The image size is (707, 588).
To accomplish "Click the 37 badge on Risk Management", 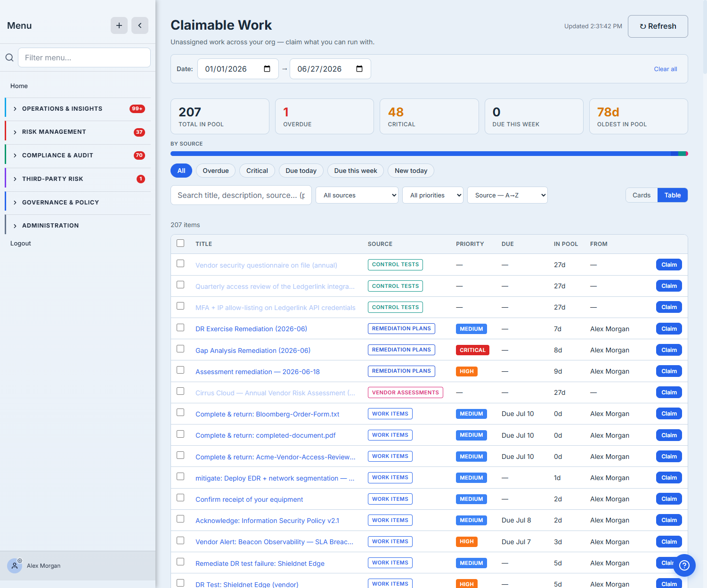I will point(139,132).
